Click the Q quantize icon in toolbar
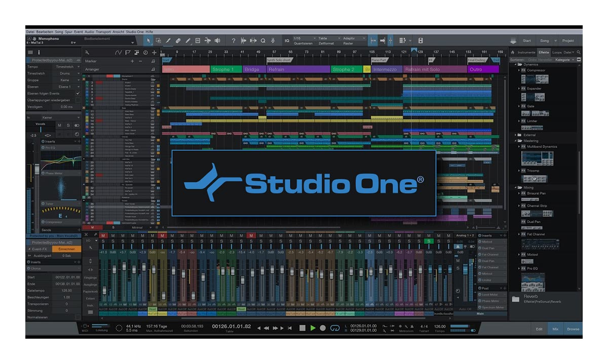 pos(263,41)
